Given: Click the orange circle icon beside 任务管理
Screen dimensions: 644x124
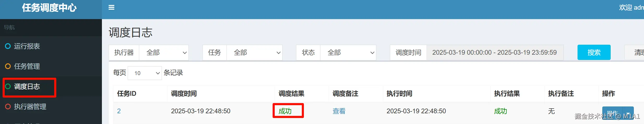Looking at the screenshot, I should pyautogui.click(x=8, y=66).
